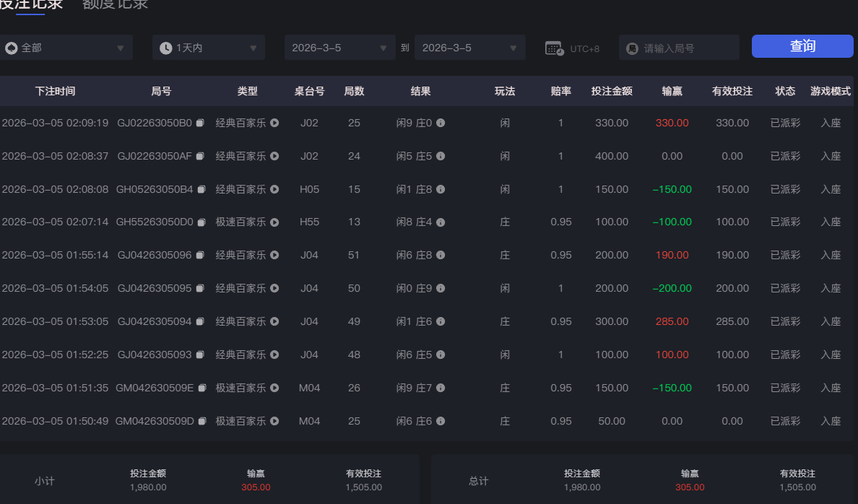Screen dimensions: 858x504
Task: Expand the 1天内 time range dropdown
Action: [x=208, y=47]
